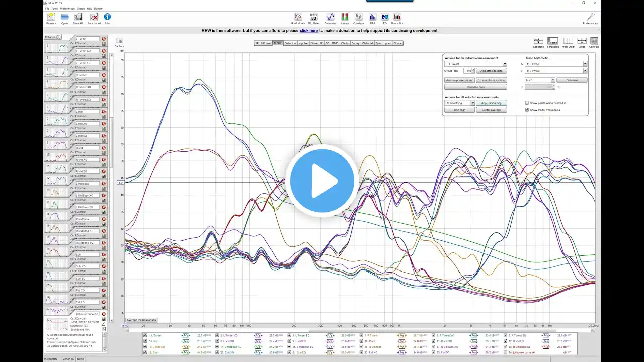Uncheck the 4: R Tweet trace checkbox
The width and height of the screenshot is (644, 362).
[362, 335]
